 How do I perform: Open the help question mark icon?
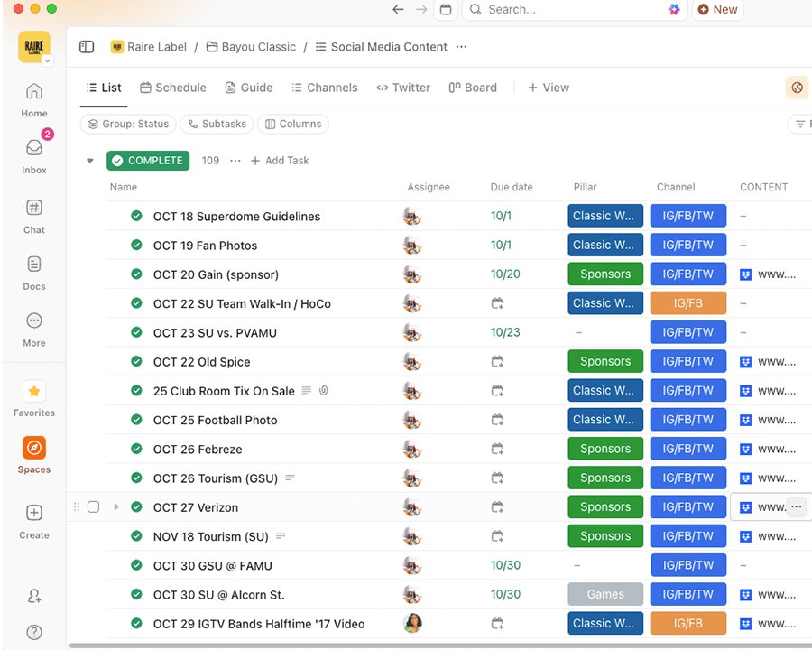34,632
